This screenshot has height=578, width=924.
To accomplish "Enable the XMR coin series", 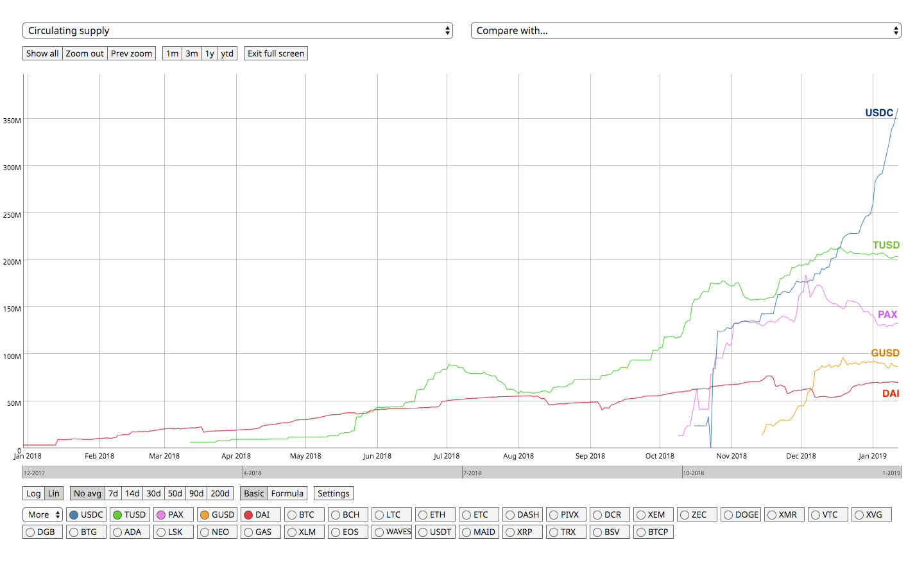I will click(784, 515).
